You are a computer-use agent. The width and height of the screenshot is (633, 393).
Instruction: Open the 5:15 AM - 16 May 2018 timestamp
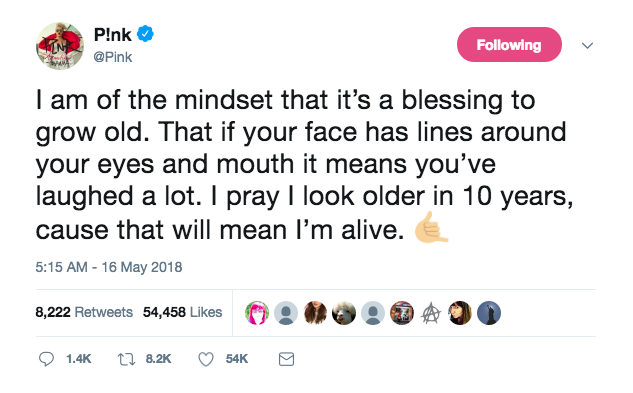[109, 267]
